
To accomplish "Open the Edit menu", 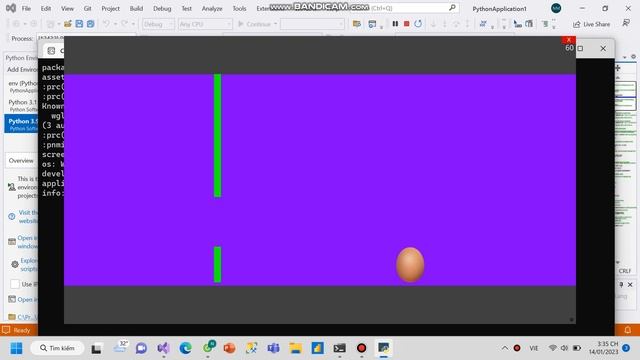I will coord(46,8).
